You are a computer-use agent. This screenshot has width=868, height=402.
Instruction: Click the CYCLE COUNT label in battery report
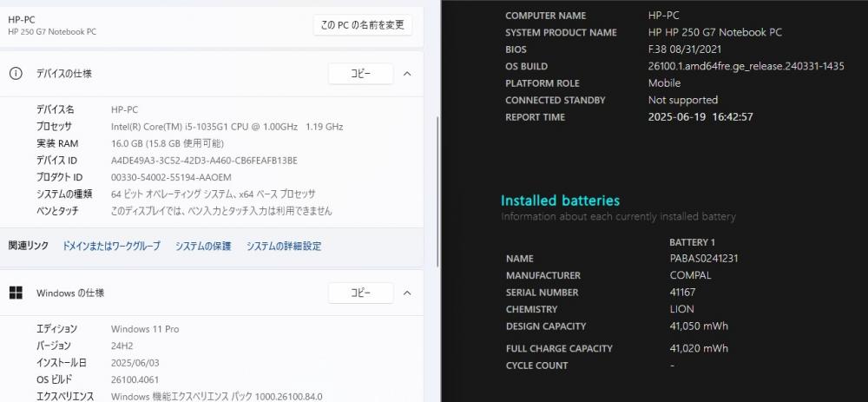click(x=537, y=366)
